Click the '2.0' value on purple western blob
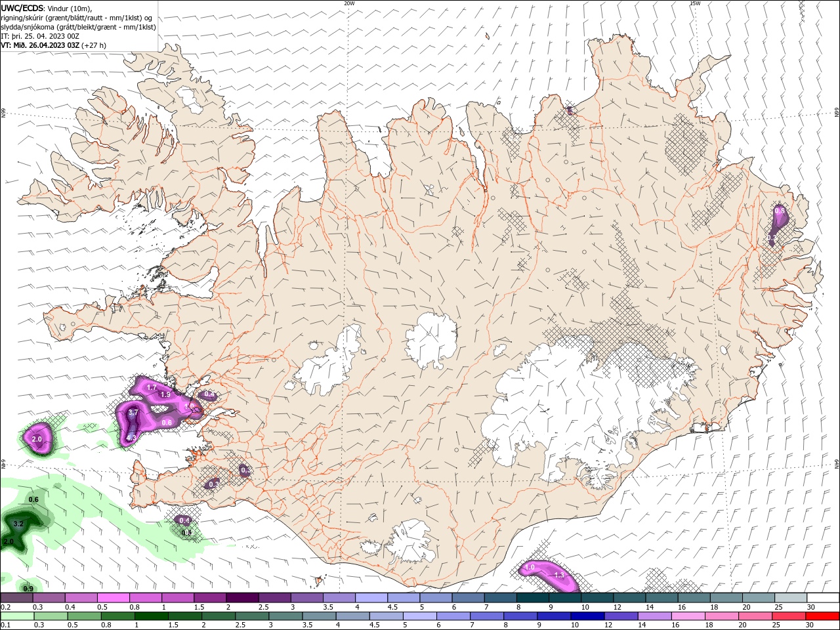Screen dimensions: 840x630 coord(37,439)
